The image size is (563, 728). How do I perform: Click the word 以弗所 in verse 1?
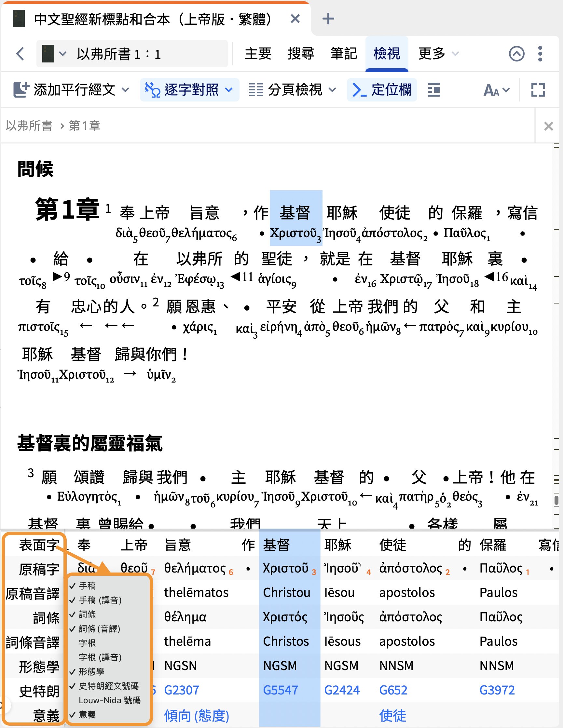pyautogui.click(x=200, y=259)
